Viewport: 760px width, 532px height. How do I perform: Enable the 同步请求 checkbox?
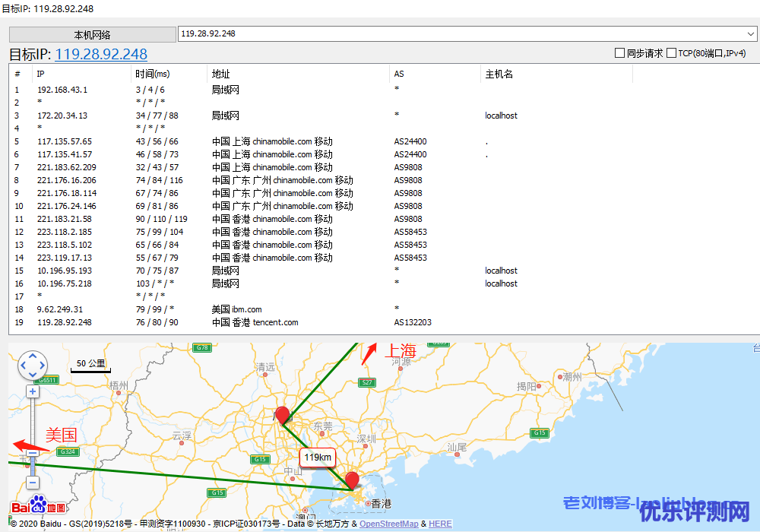coord(619,53)
